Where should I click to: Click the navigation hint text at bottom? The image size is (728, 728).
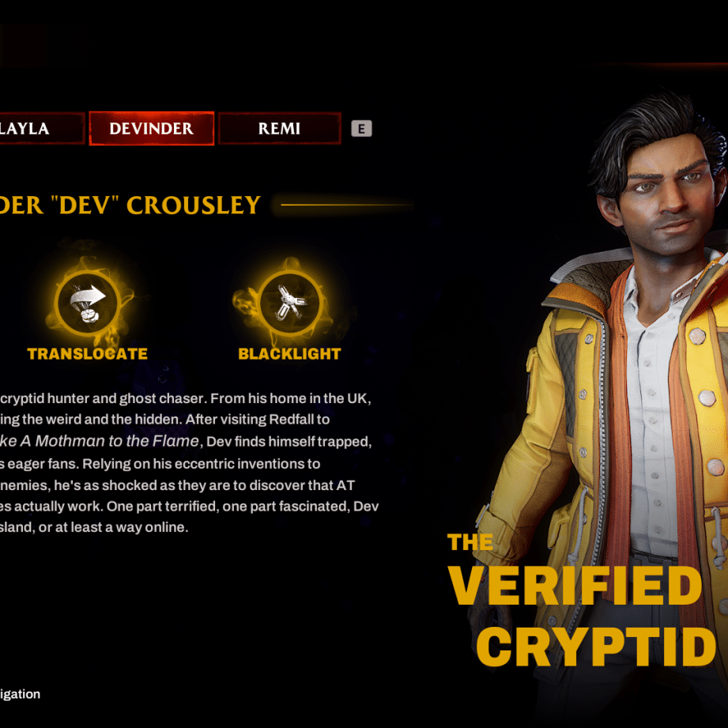[x=20, y=694]
